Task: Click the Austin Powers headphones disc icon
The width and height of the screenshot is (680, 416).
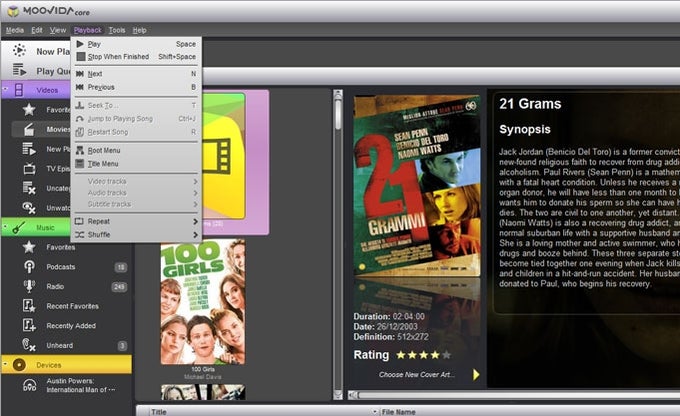Action: point(29,385)
